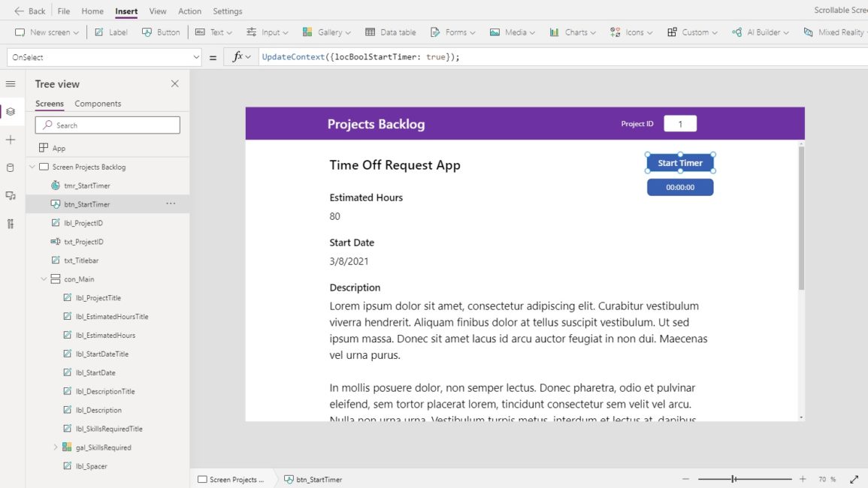
Task: Insert a Mixed Reality control
Action: [x=834, y=32]
